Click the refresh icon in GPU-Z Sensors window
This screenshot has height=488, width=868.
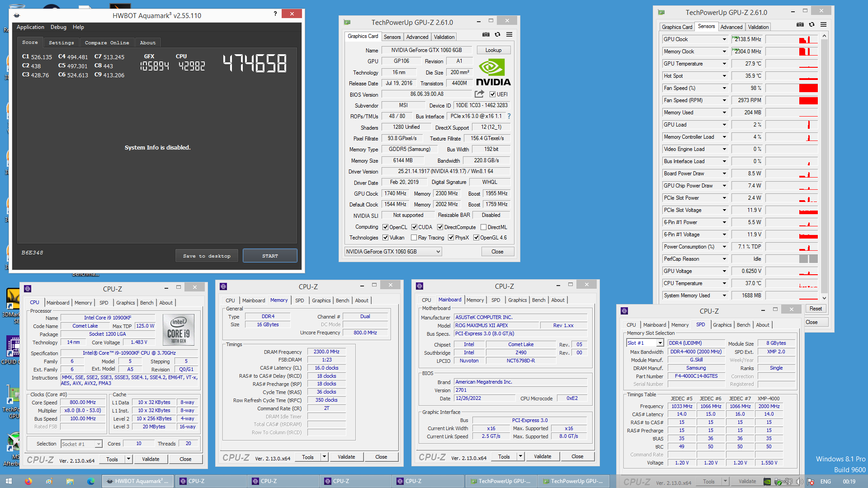click(x=811, y=24)
